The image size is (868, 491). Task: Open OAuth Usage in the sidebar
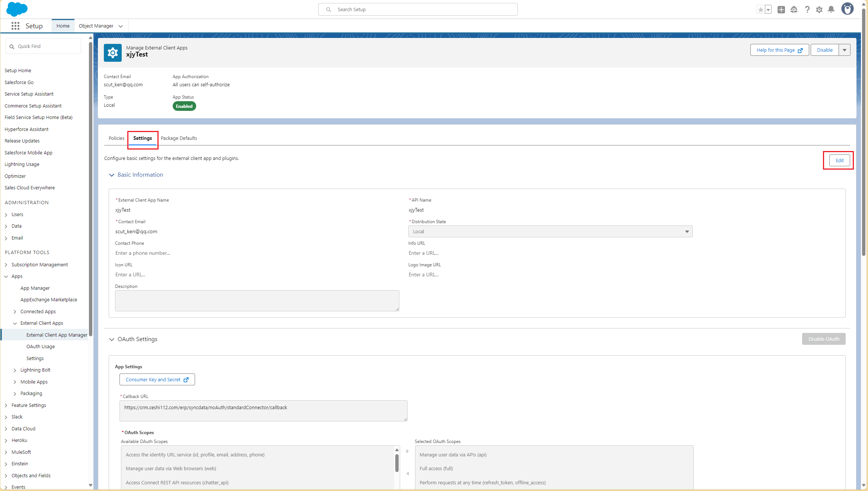[x=41, y=347]
